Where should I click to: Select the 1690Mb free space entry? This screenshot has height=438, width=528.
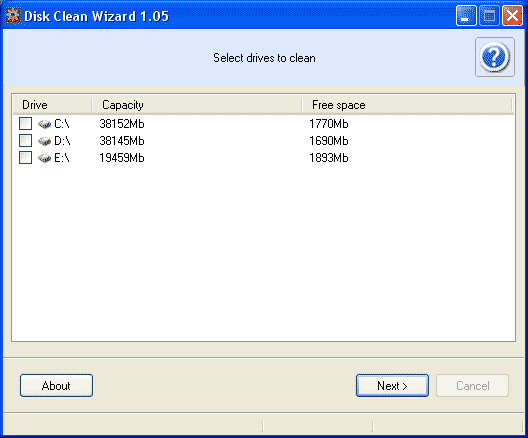coord(329,141)
